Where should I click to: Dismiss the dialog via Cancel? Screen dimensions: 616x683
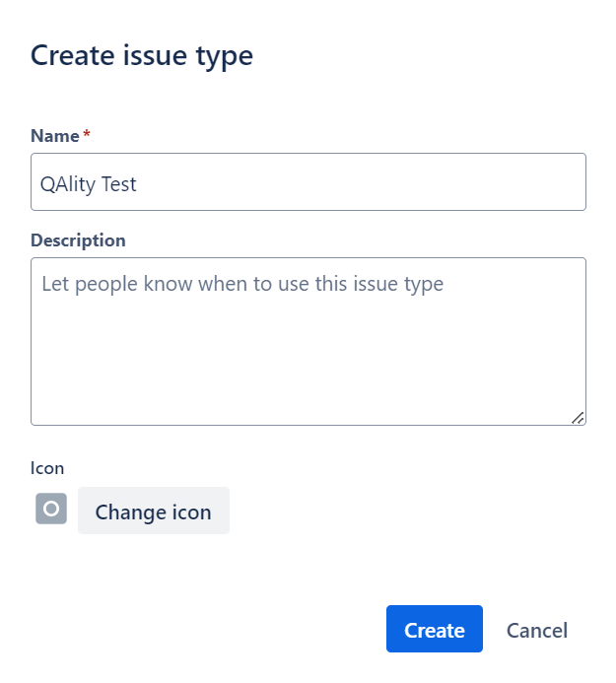537,631
